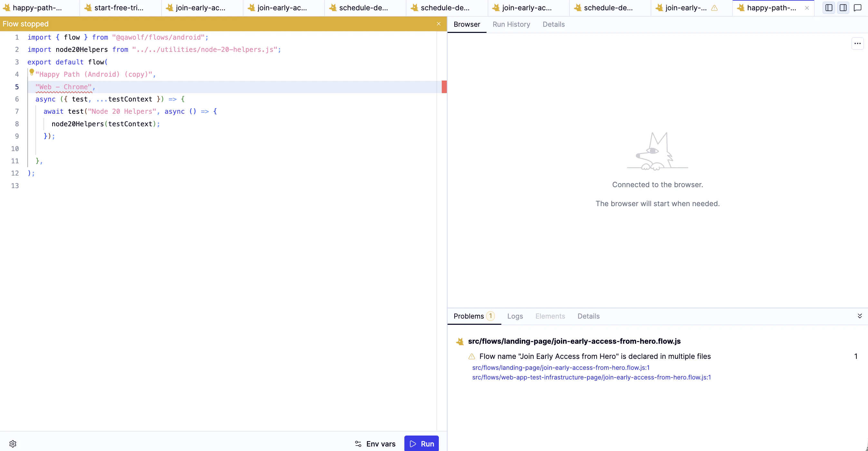Click the Run button
The width and height of the screenshot is (868, 451).
421,444
